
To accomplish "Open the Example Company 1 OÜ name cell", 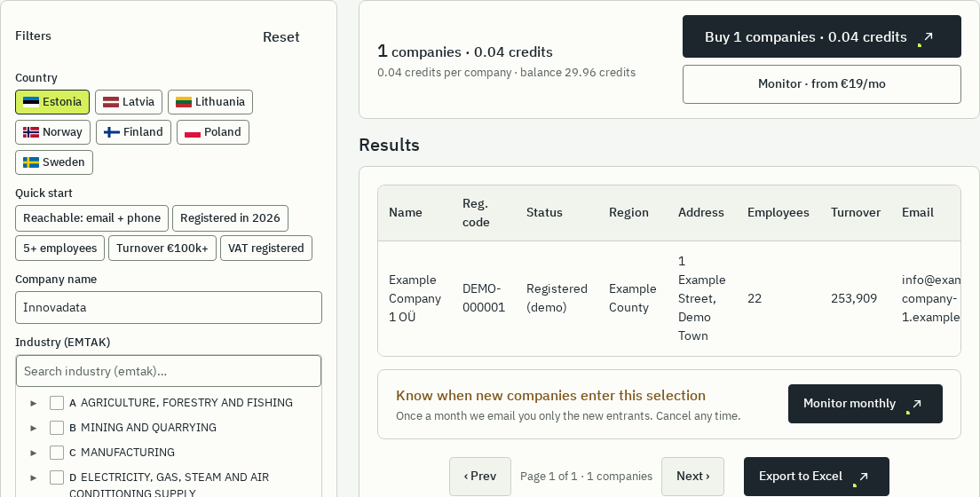I will point(415,298).
